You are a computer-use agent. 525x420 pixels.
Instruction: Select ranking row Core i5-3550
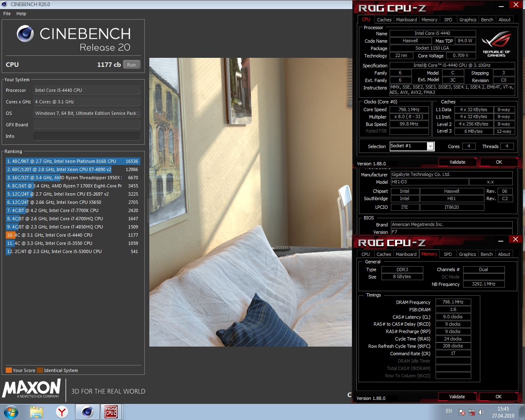point(73,243)
